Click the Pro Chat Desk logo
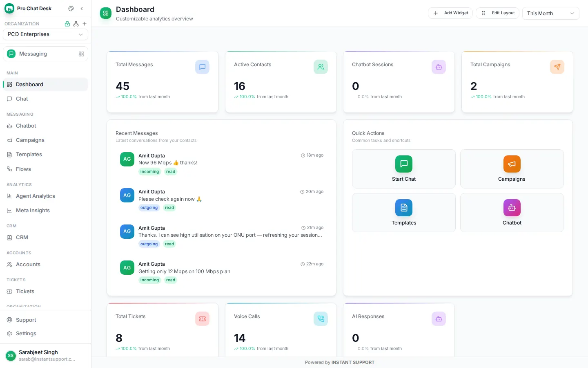This screenshot has height=368, width=588. coord(9,9)
